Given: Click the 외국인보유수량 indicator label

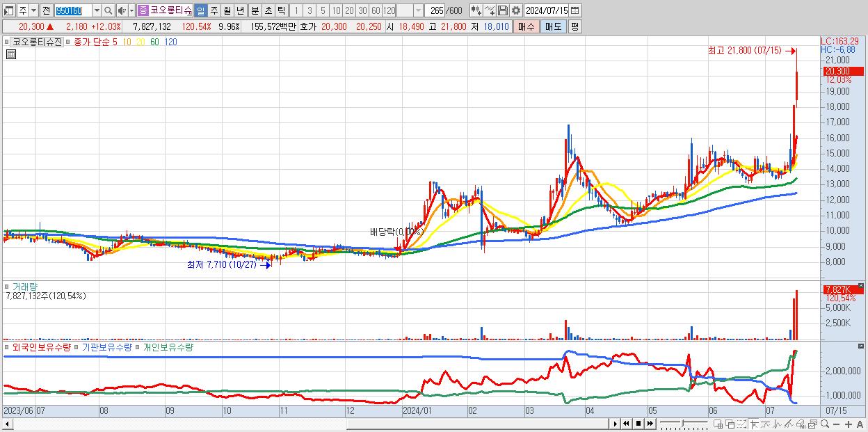Looking at the screenshot, I should pyautogui.click(x=42, y=346).
